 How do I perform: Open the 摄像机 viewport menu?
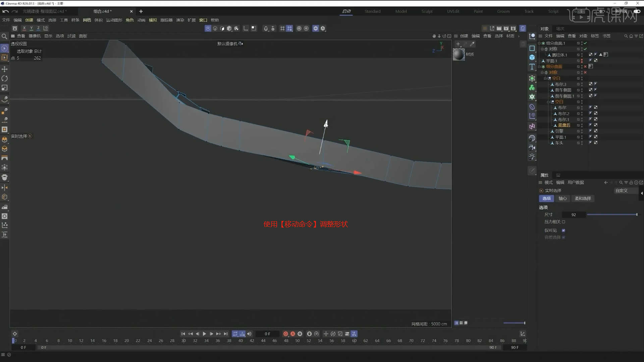pyautogui.click(x=35, y=36)
